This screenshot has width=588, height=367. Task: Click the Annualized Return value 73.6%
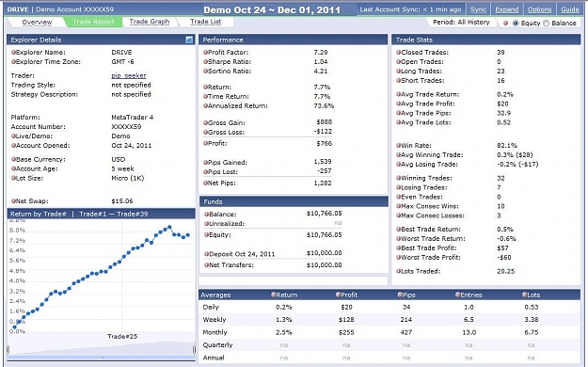pyautogui.click(x=324, y=105)
